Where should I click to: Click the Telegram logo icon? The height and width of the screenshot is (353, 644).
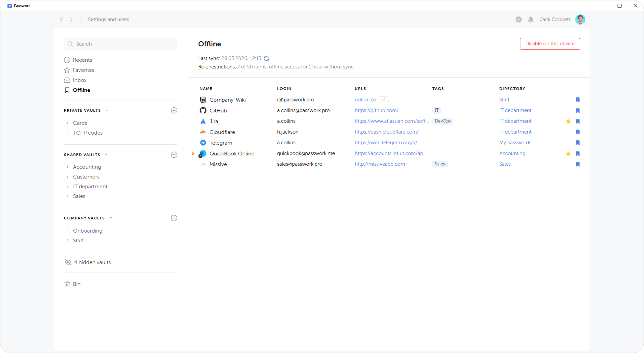203,143
